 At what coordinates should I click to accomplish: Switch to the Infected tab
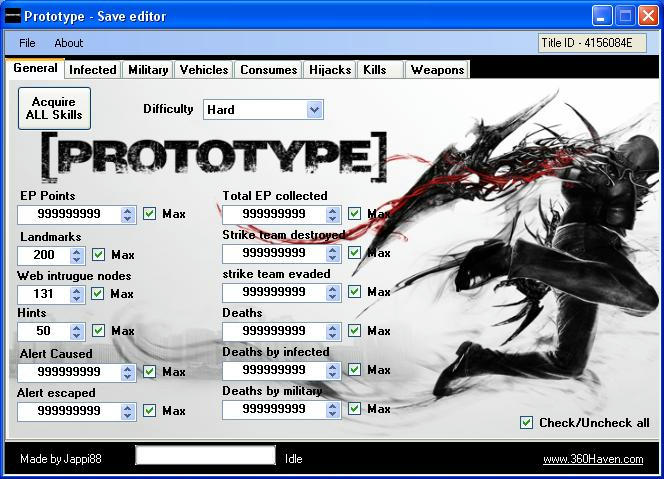click(x=92, y=70)
